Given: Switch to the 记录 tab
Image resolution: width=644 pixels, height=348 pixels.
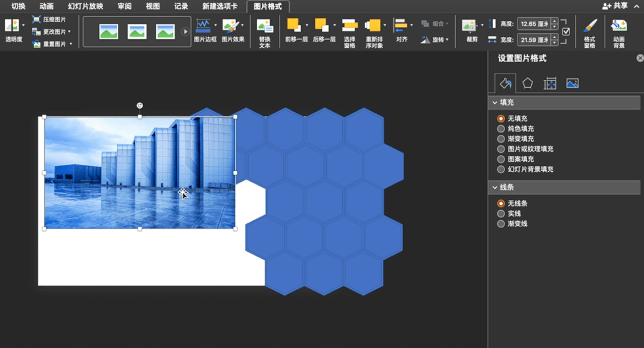Looking at the screenshot, I should click(x=181, y=6).
